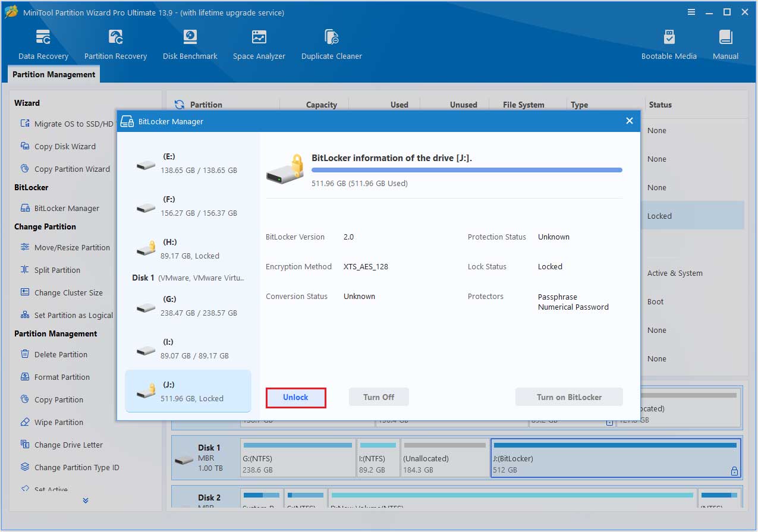Open Copy Partition Wizard
This screenshot has width=758, height=532.
[65, 169]
